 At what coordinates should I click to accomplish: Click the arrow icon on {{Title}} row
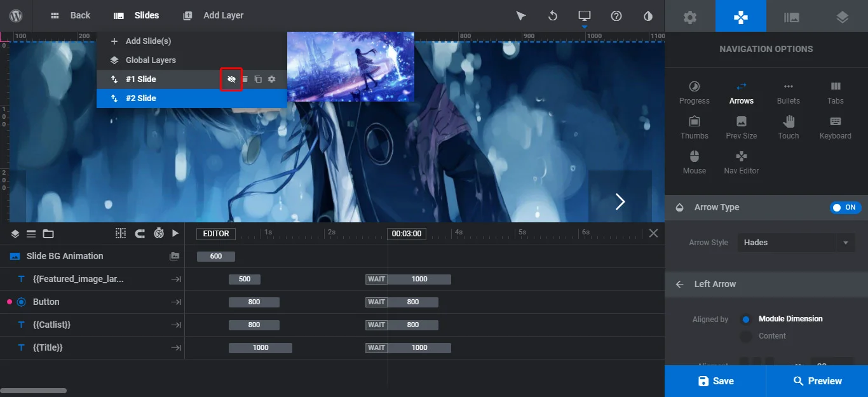176,348
